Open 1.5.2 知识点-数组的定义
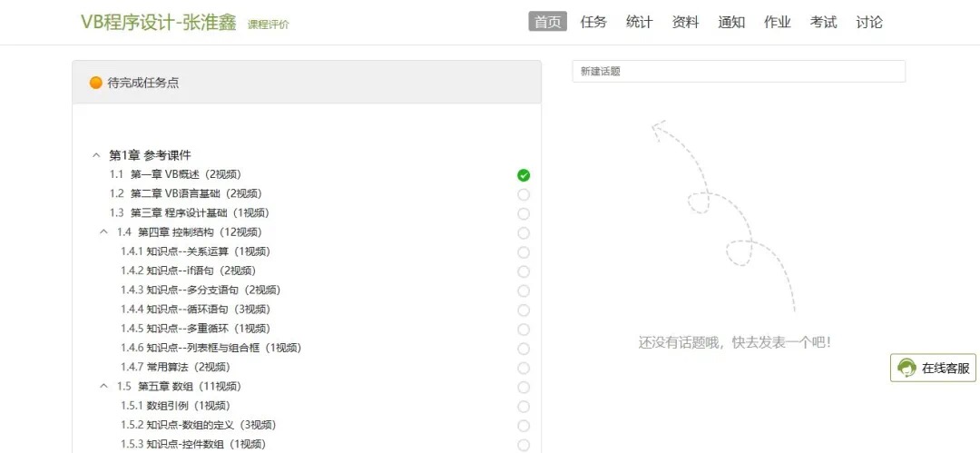Viewport: 980px width, 453px height. (199, 425)
